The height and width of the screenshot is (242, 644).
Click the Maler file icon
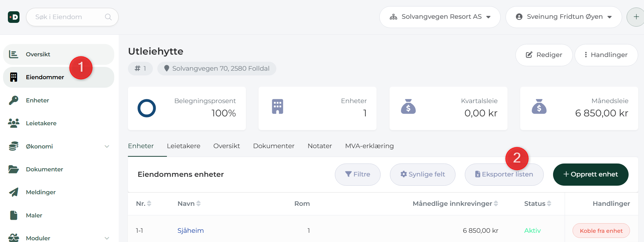tap(14, 215)
